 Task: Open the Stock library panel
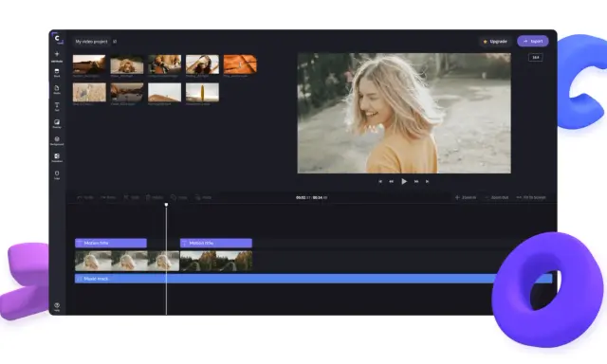click(57, 73)
